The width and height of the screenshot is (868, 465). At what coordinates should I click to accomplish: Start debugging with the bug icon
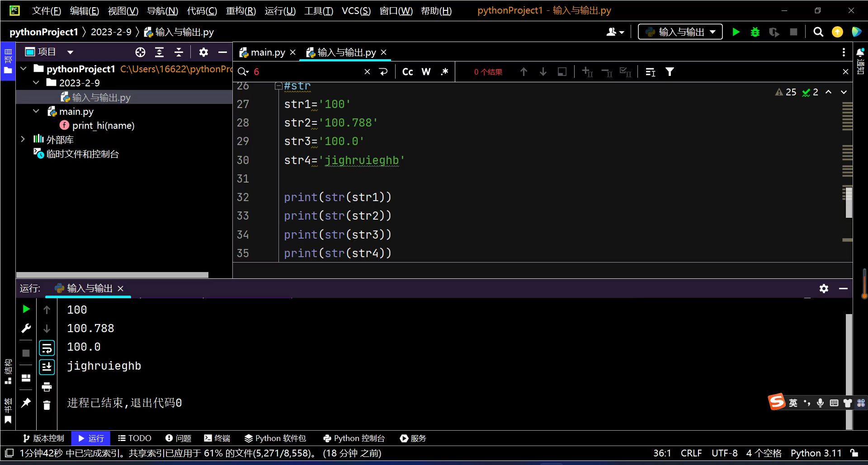tap(755, 32)
